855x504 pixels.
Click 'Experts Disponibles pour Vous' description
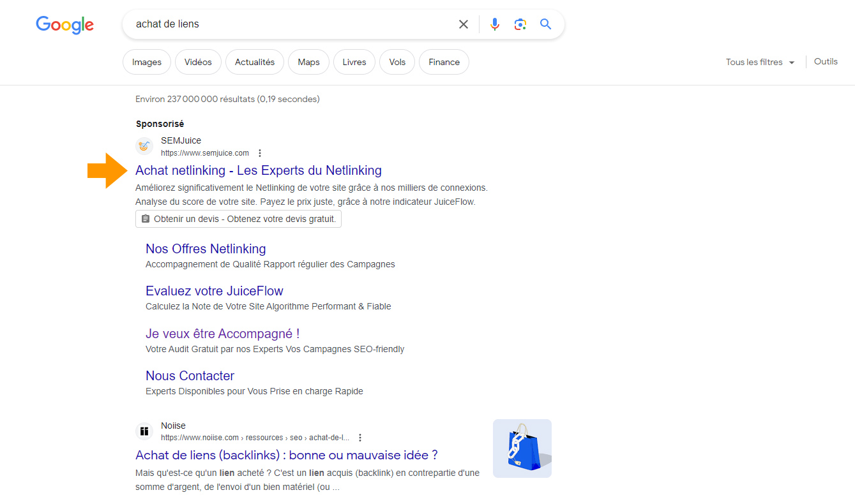pos(254,391)
